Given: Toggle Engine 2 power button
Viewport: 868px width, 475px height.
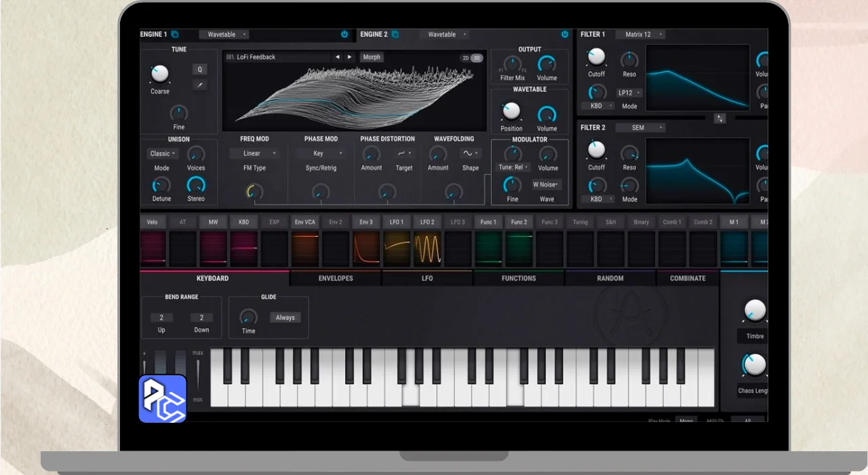Looking at the screenshot, I should click(565, 35).
